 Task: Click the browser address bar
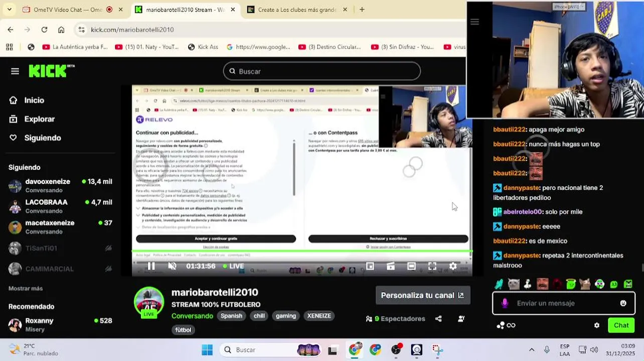[271, 30]
